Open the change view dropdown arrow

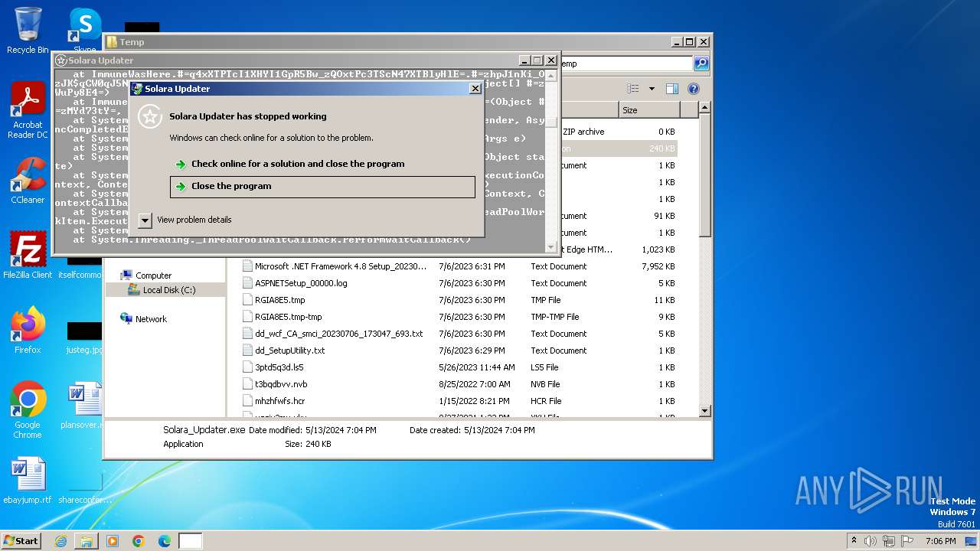(652, 89)
